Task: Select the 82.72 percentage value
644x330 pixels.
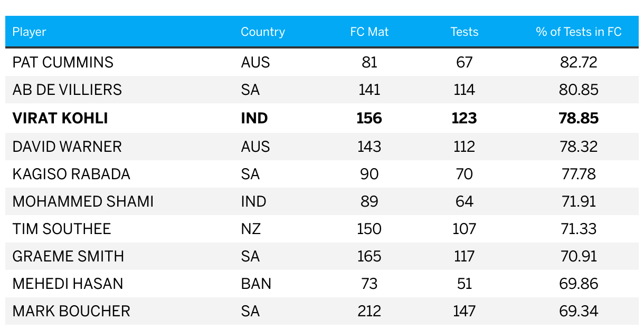Action: 579,62
